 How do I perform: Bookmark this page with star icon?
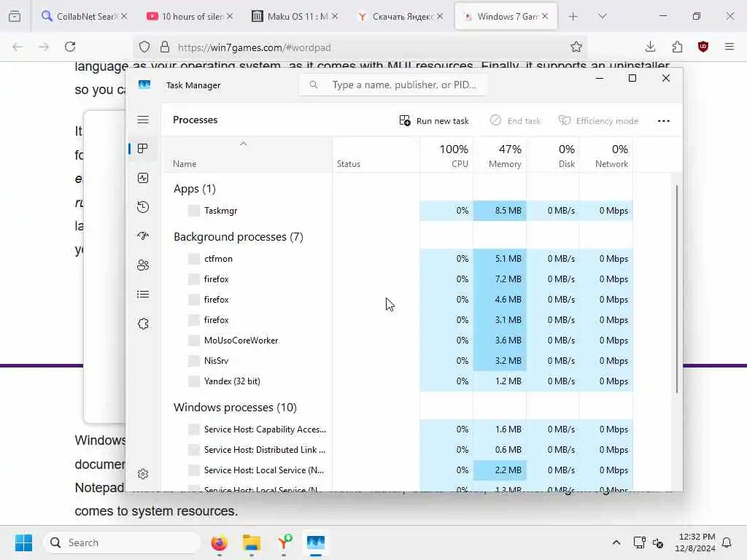[576, 47]
